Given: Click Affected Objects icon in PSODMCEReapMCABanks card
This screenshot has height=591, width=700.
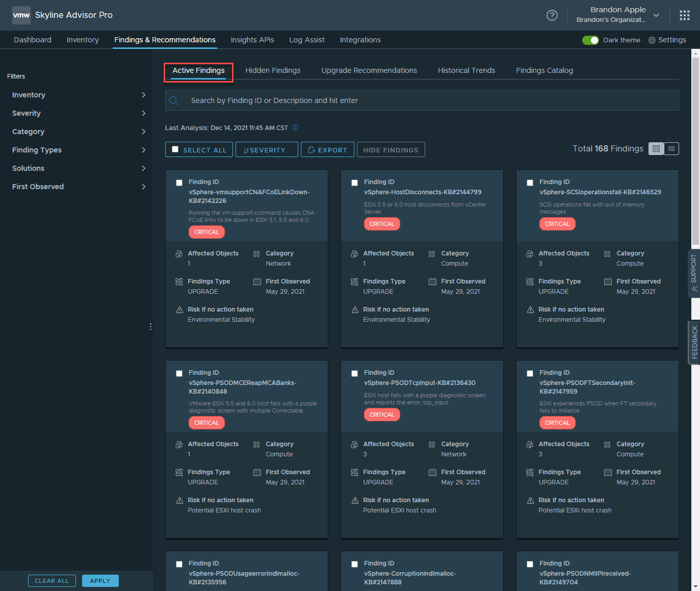Looking at the screenshot, I should [x=179, y=445].
